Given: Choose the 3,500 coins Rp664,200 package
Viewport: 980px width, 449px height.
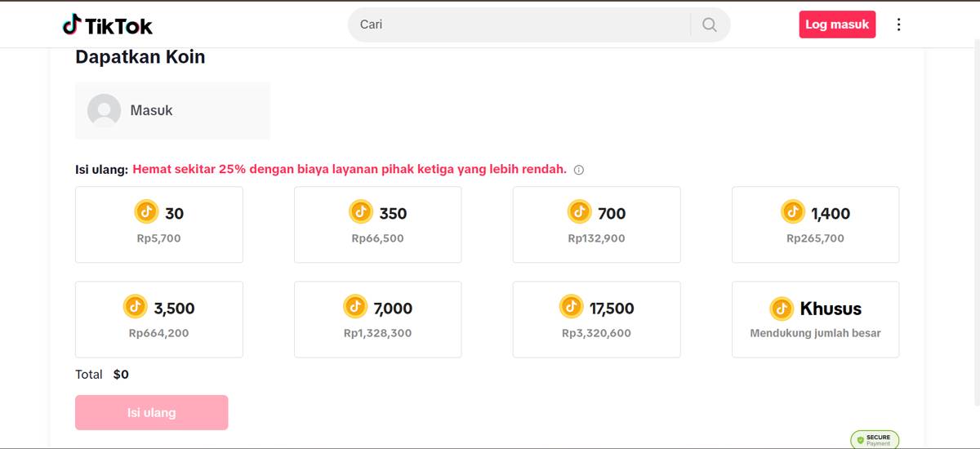Looking at the screenshot, I should pos(159,319).
